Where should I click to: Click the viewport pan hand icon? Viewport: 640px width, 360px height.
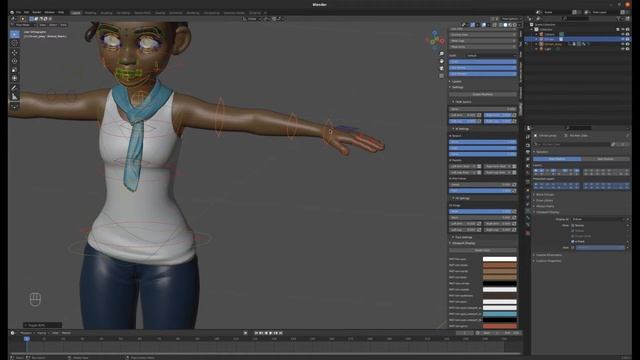[x=442, y=61]
